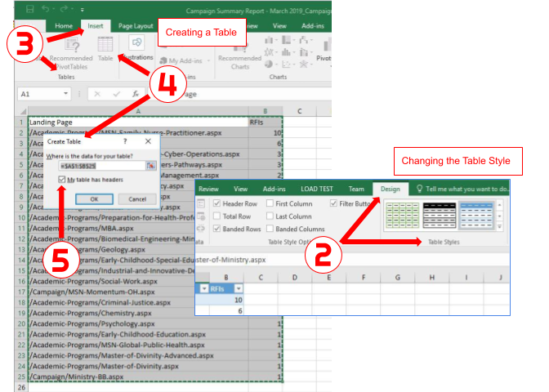The width and height of the screenshot is (549, 392).
Task: Insert a line chart icon
Action: pyautogui.click(x=269, y=52)
